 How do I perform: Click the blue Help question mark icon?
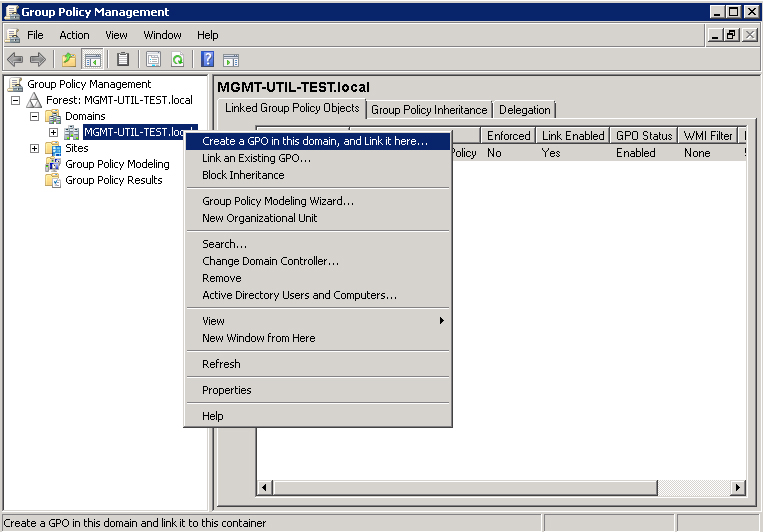(x=208, y=59)
